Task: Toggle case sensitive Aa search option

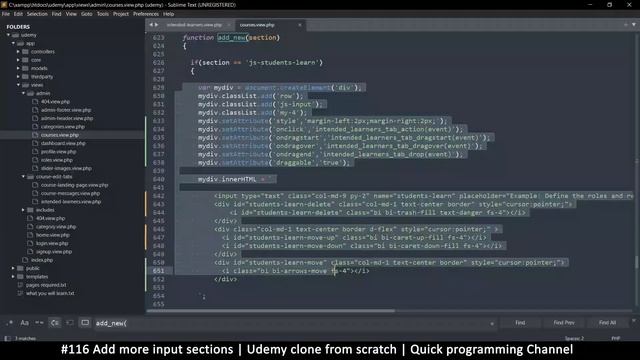Action: coord(24,323)
